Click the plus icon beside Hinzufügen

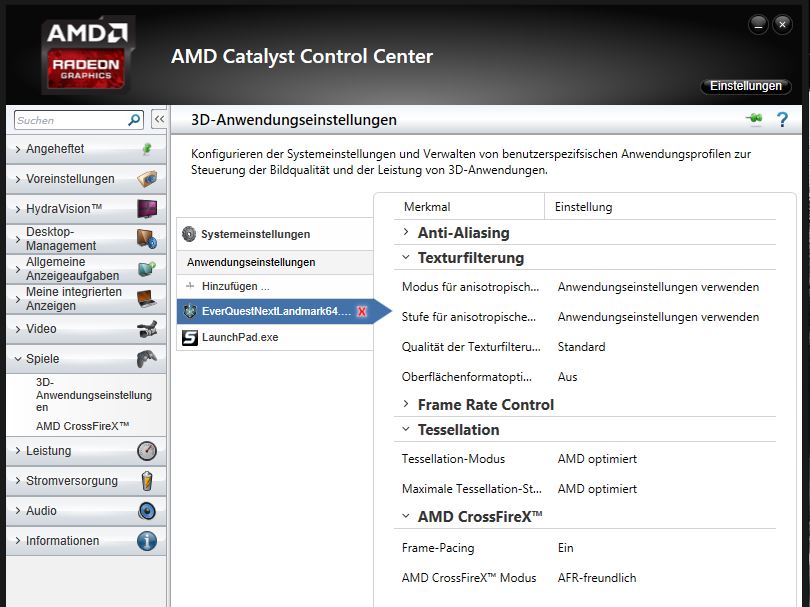(x=190, y=286)
